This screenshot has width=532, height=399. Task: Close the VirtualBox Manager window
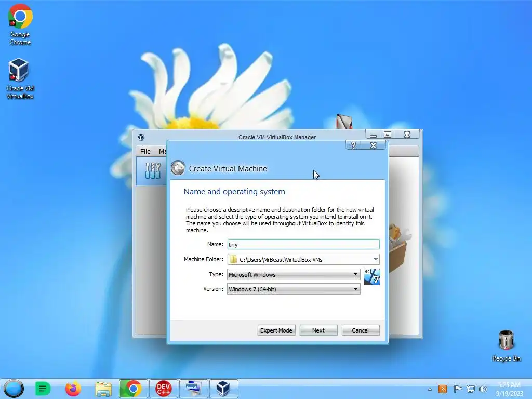click(x=407, y=135)
